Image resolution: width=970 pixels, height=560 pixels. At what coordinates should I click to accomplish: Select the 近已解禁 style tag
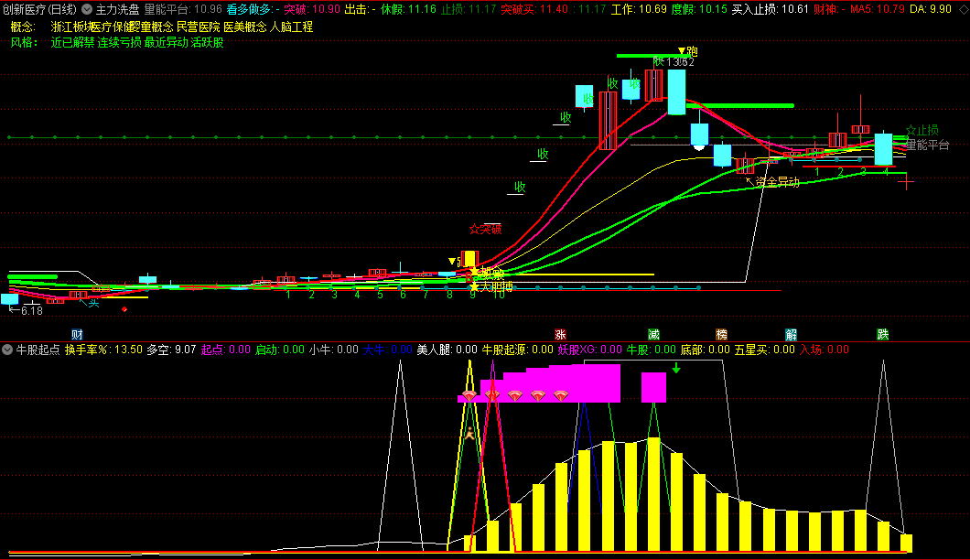(x=72, y=43)
